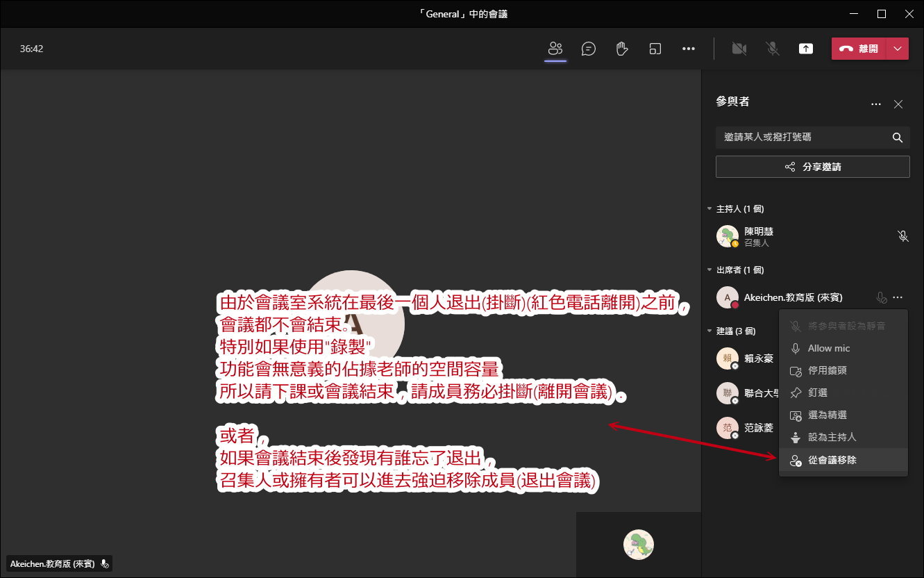Close the participants panel

tap(898, 104)
